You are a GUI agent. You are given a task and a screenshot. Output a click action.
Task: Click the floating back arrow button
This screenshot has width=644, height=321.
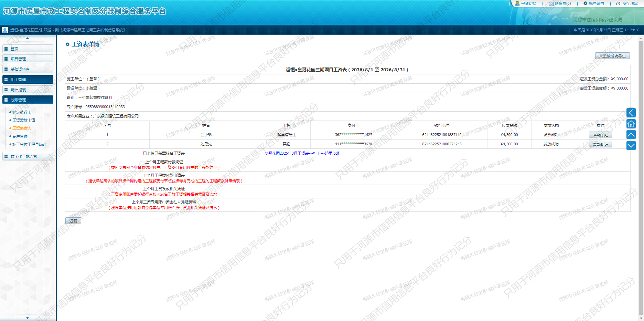coord(631,113)
